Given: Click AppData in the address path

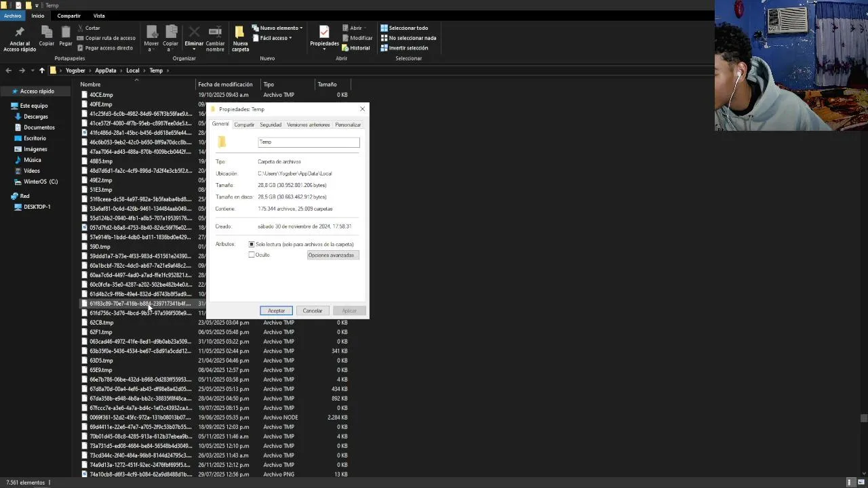Looking at the screenshot, I should (x=106, y=70).
